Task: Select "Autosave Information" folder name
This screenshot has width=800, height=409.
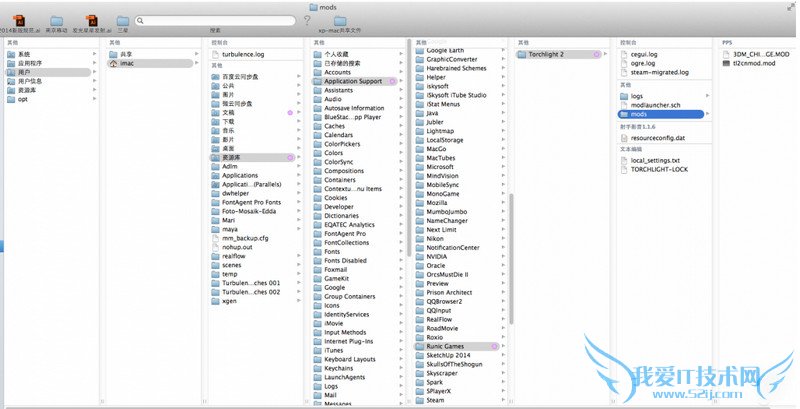Action: 354,108
